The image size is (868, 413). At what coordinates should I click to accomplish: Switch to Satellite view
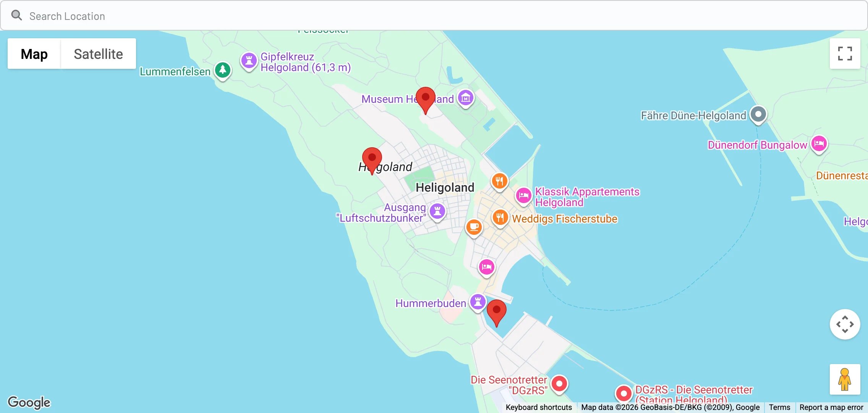click(x=98, y=54)
